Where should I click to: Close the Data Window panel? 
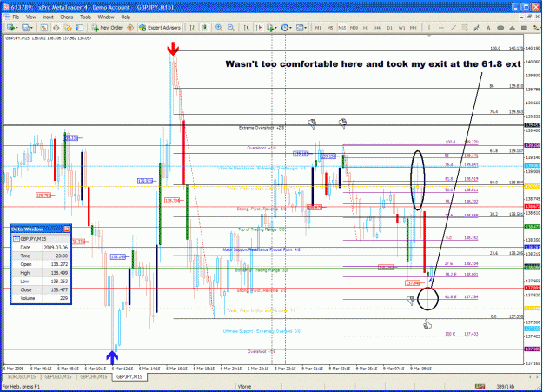pyautogui.click(x=67, y=229)
